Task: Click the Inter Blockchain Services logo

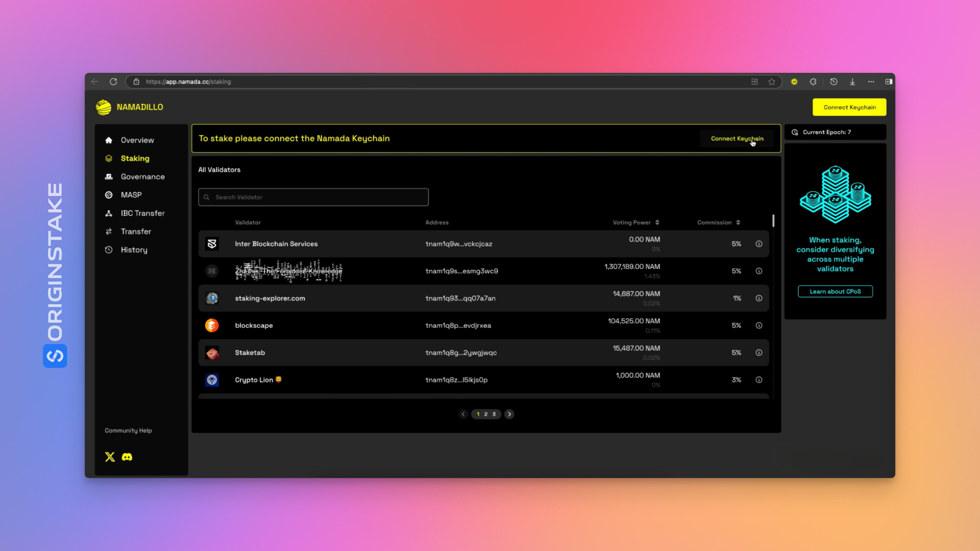Action: (x=212, y=244)
